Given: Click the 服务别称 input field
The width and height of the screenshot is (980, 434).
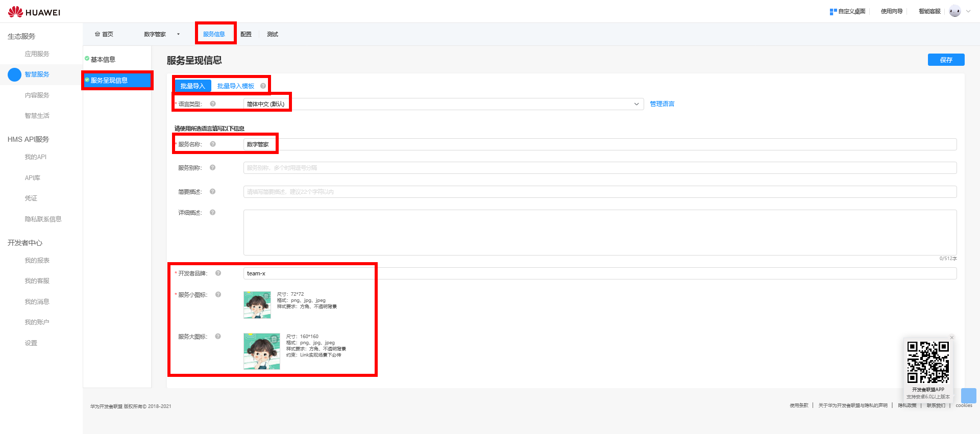Looking at the screenshot, I should pyautogui.click(x=600, y=168).
